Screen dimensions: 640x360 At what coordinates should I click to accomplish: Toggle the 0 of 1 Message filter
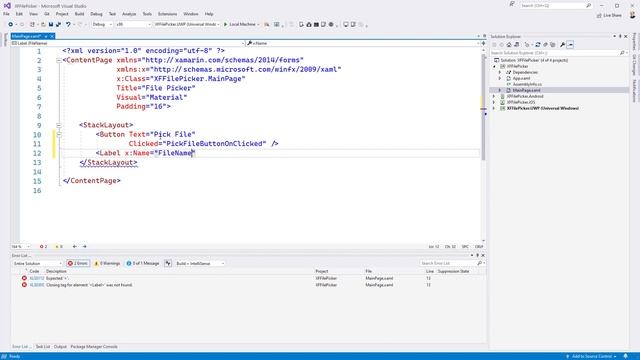click(x=143, y=264)
